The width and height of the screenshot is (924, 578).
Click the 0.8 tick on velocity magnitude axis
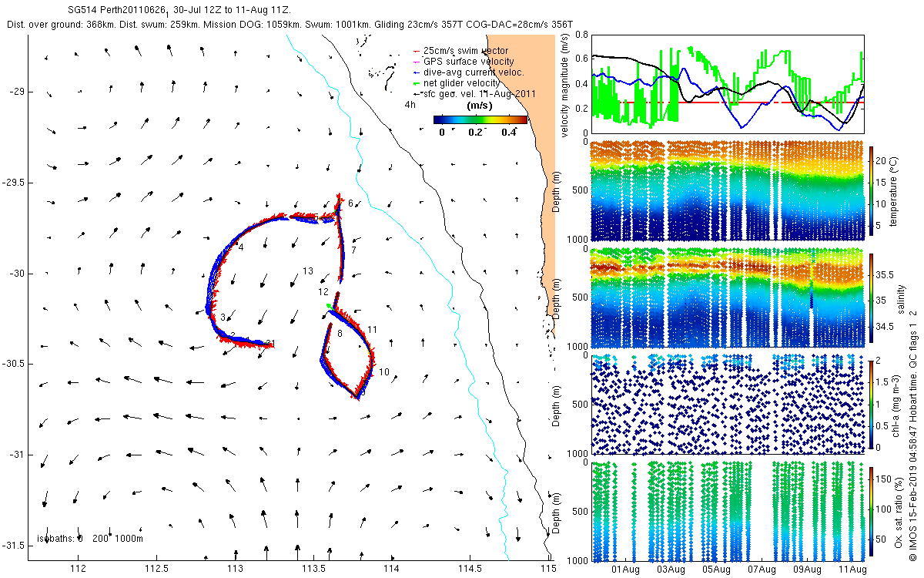pyautogui.click(x=583, y=35)
